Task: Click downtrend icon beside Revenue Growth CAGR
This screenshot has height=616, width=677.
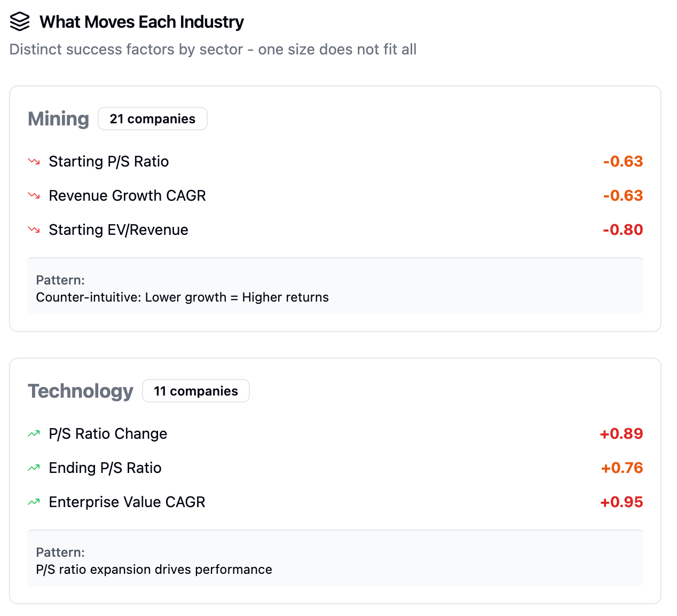Action: pyautogui.click(x=34, y=195)
